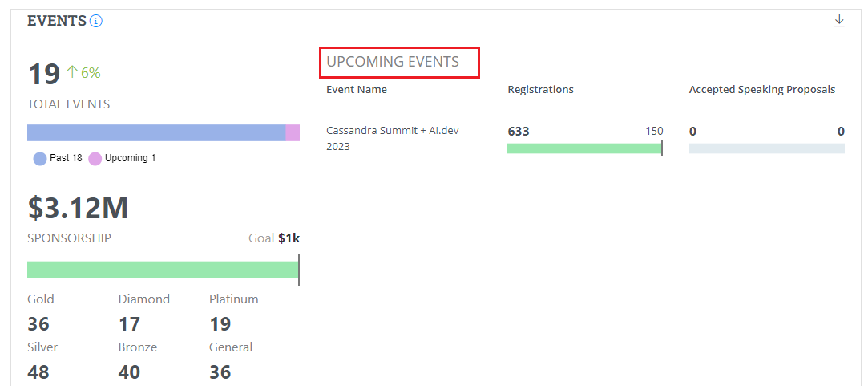The width and height of the screenshot is (868, 386).
Task: Click the green Sponsorship progress bar
Action: tap(163, 270)
